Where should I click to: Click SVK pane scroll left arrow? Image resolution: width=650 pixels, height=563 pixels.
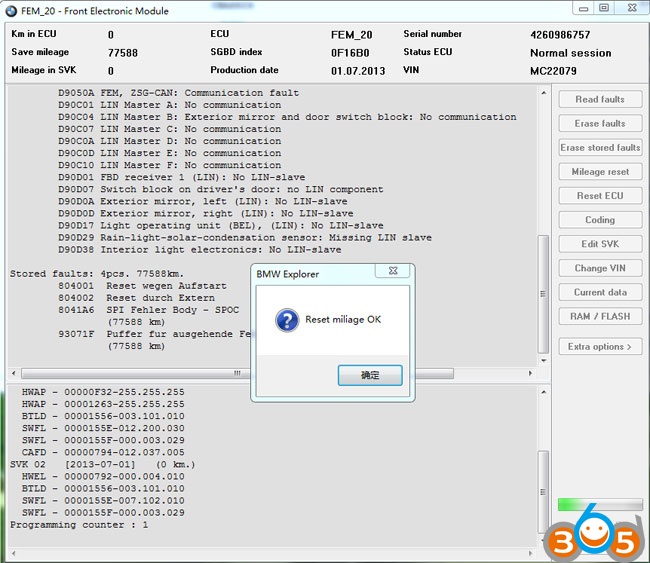coord(14,553)
